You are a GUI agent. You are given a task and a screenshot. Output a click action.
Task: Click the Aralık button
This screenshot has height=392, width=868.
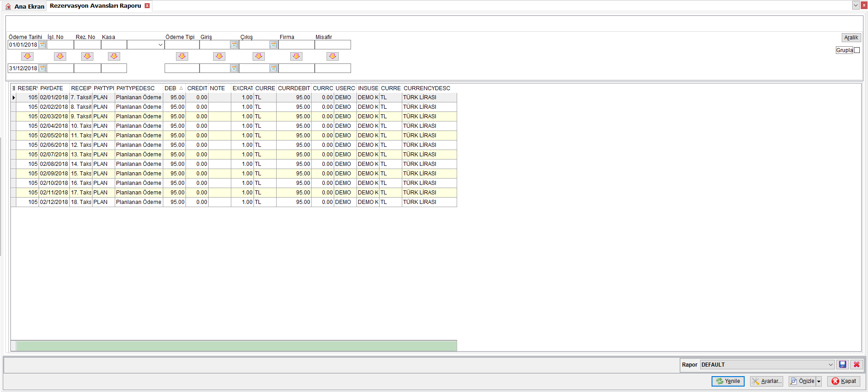coord(851,38)
